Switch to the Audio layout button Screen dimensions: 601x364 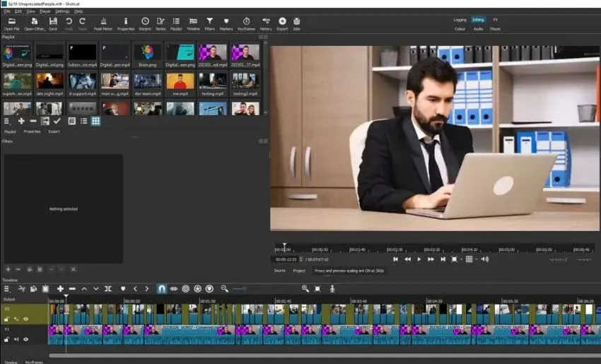click(x=478, y=29)
